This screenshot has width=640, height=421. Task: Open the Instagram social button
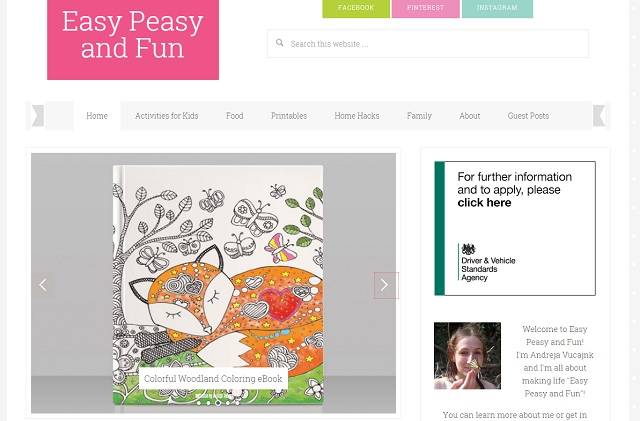point(497,8)
